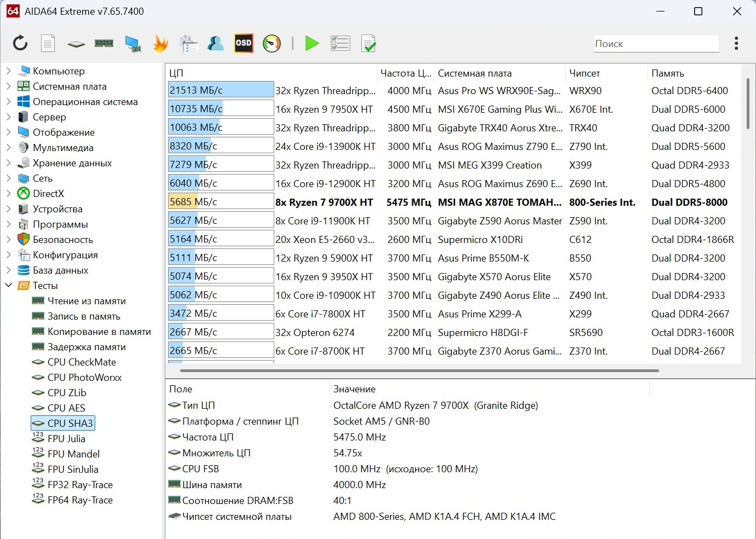This screenshot has height=539, width=756.
Task: Select the CPU AES test
Action: pyautogui.click(x=66, y=408)
